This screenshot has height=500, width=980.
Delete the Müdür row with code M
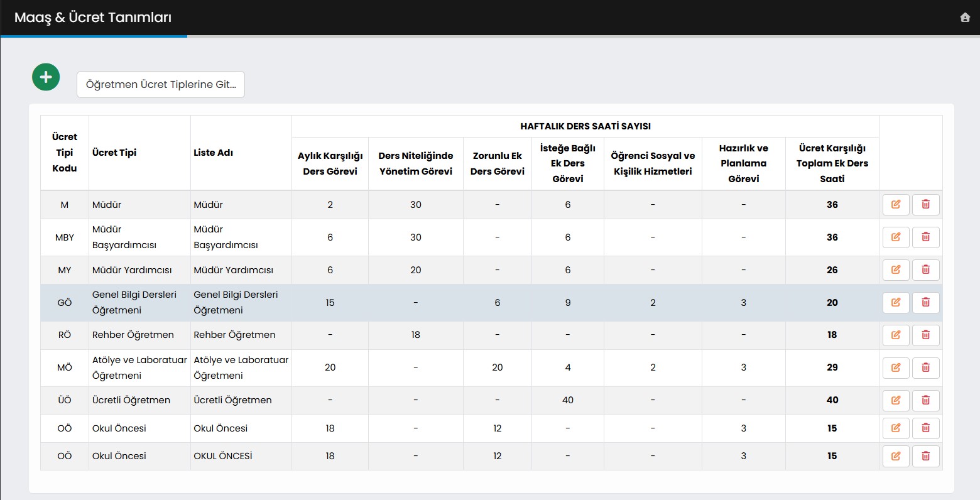coord(926,205)
